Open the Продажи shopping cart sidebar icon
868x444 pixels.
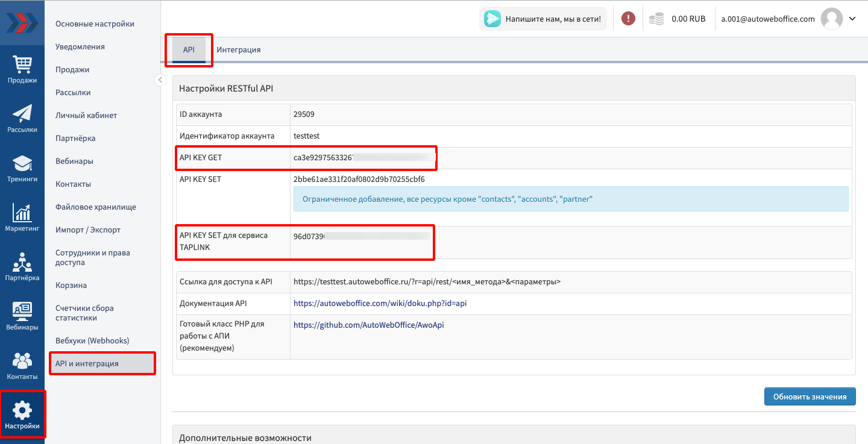pos(22,65)
